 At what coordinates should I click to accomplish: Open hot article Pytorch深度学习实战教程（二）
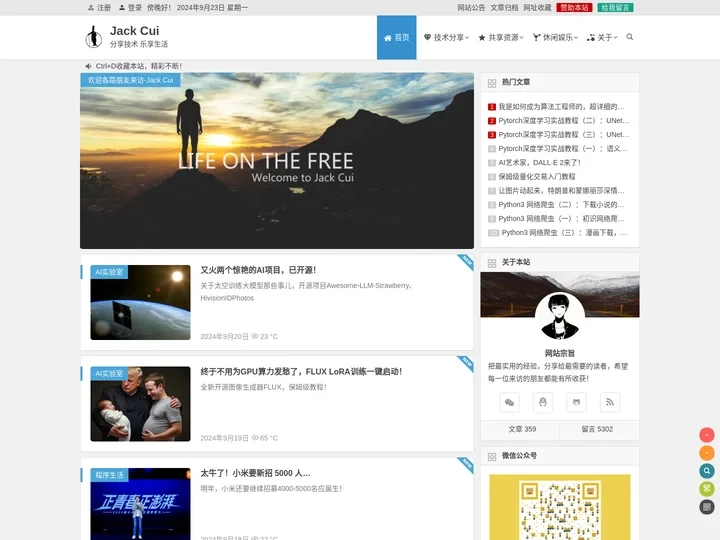564,120
